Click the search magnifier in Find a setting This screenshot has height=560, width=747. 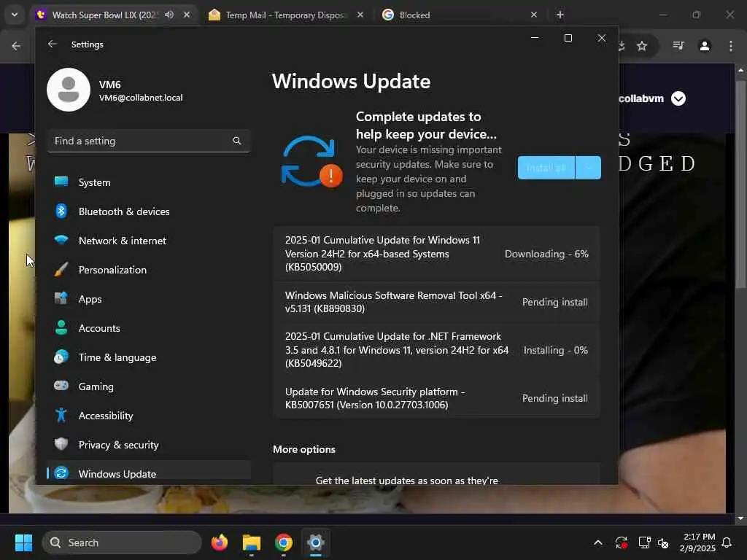237,141
